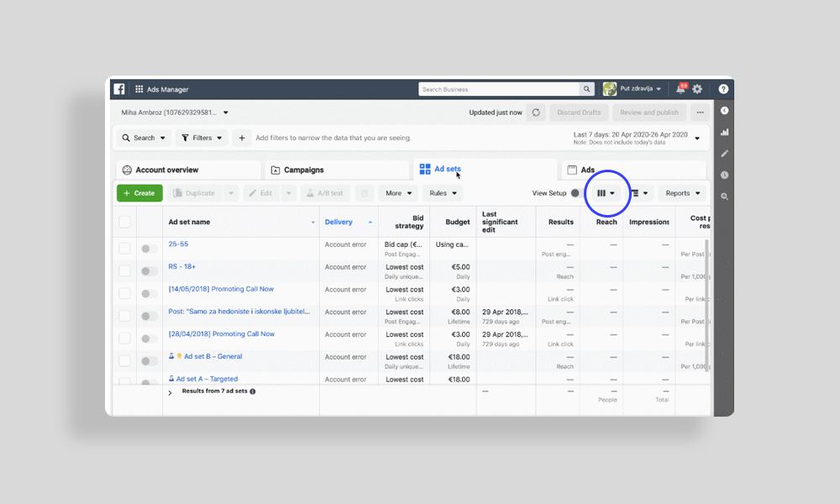Expand the Reports dropdown
The width and height of the screenshot is (840, 504).
click(x=682, y=192)
